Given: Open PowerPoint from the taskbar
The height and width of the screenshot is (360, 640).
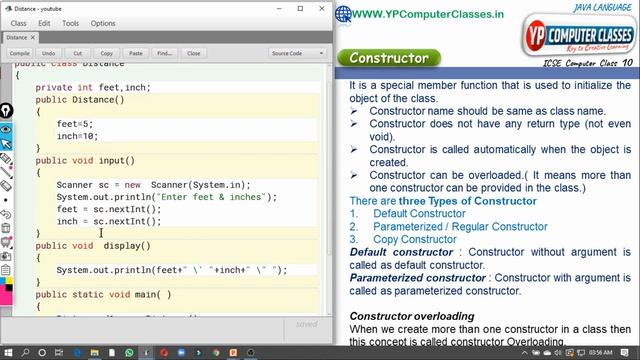Looking at the screenshot, I should tap(233, 353).
